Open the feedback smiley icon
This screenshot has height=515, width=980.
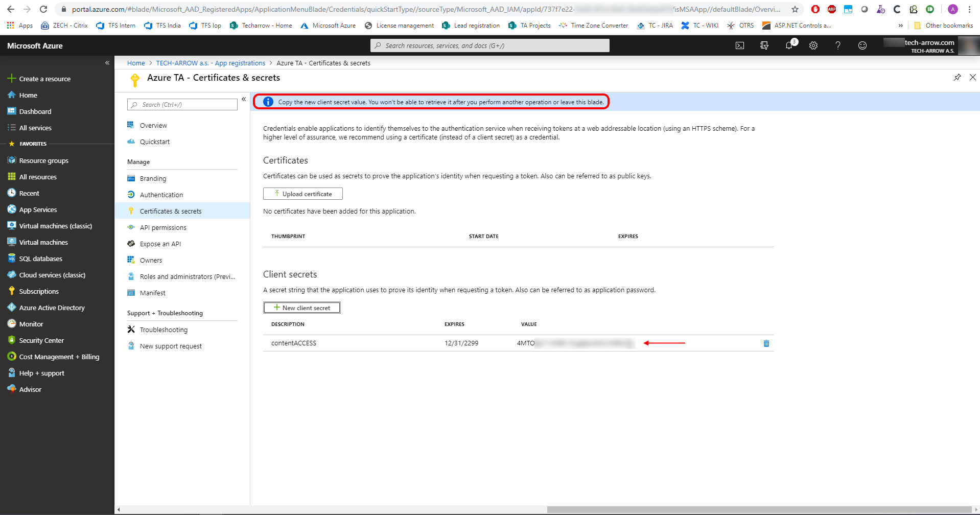[862, 45]
